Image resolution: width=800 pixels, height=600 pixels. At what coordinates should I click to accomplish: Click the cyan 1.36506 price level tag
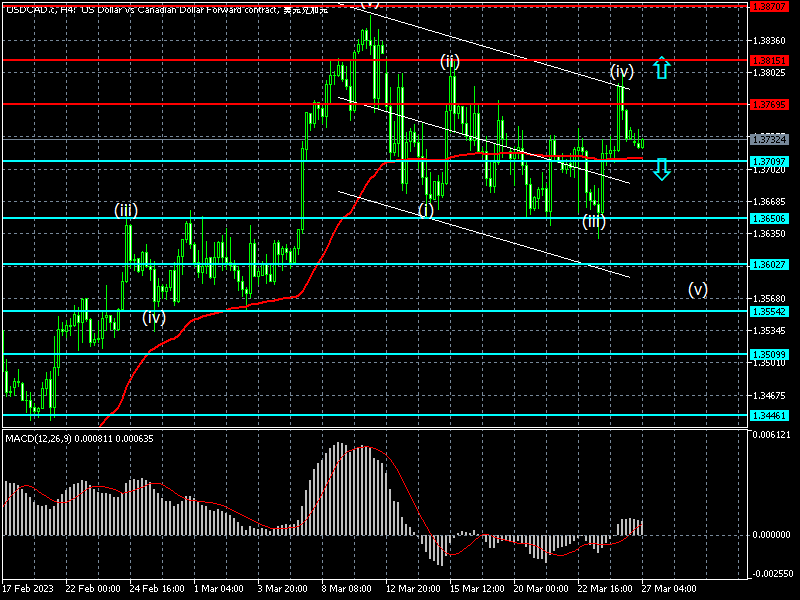pyautogui.click(x=768, y=218)
